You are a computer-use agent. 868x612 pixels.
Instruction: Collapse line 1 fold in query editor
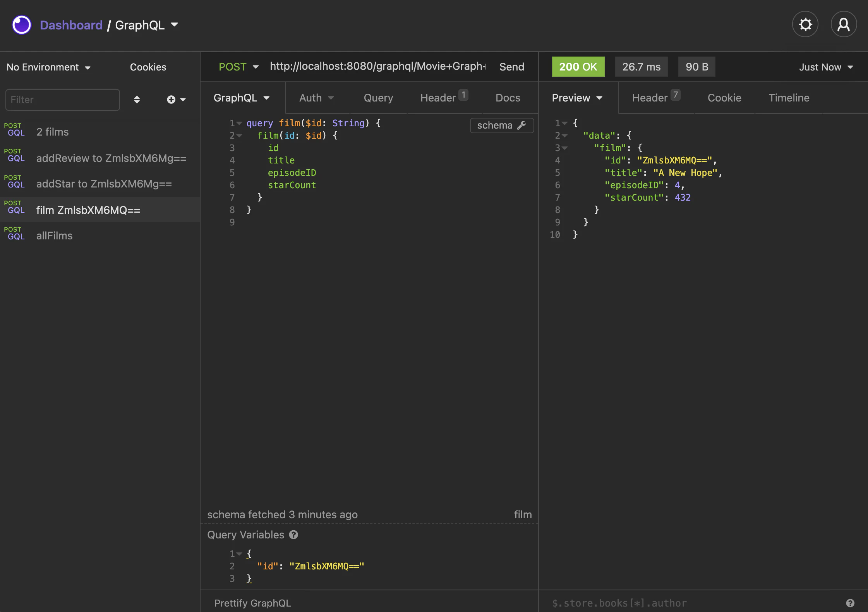tap(239, 123)
